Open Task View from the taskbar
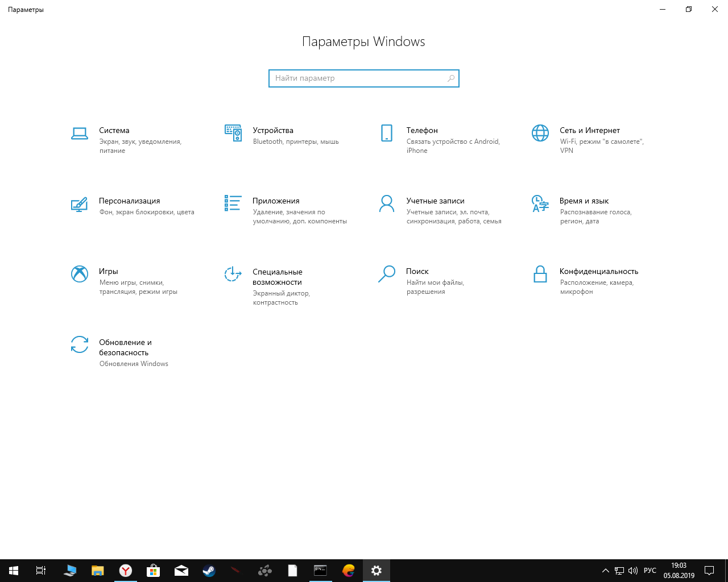 point(41,571)
